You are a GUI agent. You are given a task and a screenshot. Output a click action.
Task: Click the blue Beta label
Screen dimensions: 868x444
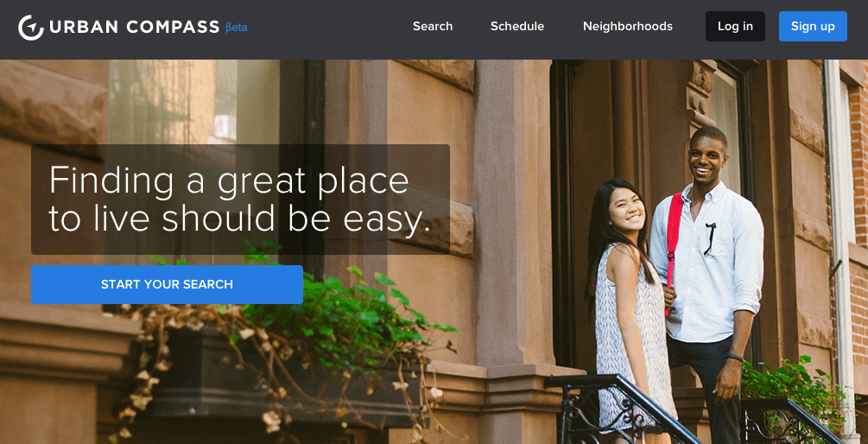pyautogui.click(x=237, y=28)
